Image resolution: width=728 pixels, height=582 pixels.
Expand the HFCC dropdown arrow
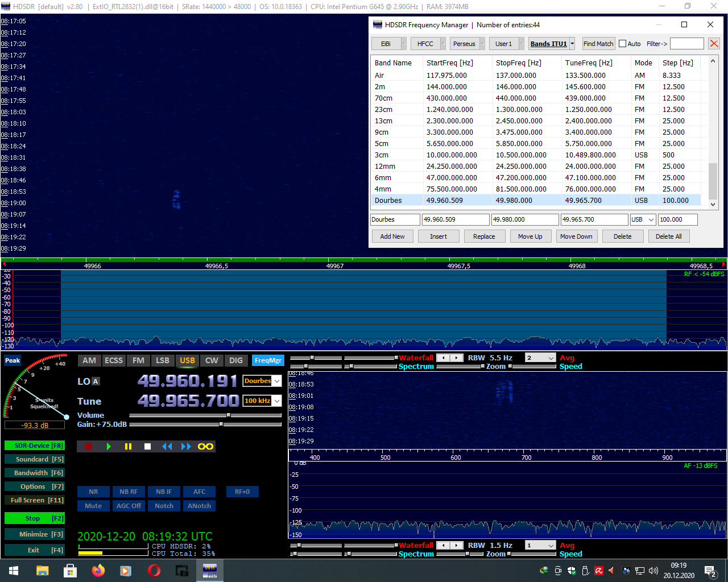pos(443,44)
